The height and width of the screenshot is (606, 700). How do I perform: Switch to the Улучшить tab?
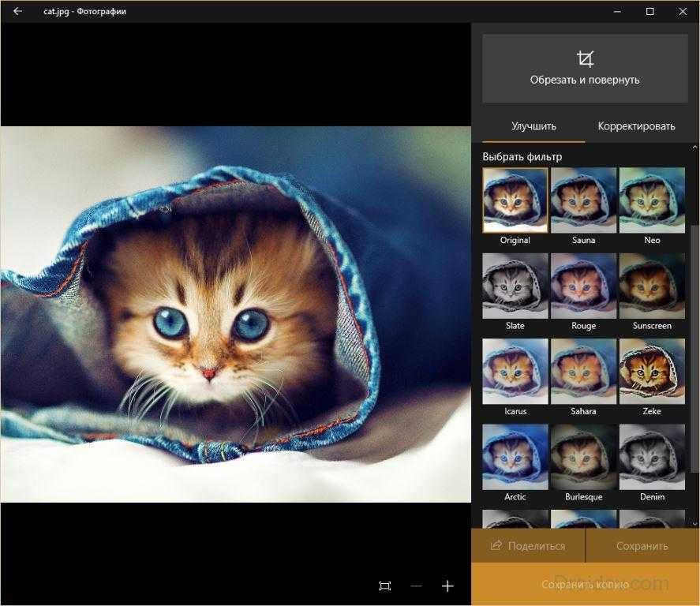coord(533,126)
